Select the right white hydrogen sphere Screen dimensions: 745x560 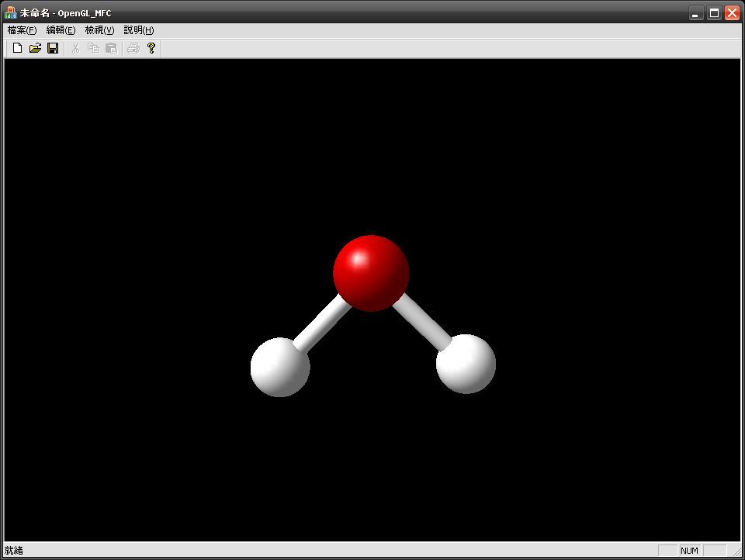[466, 363]
